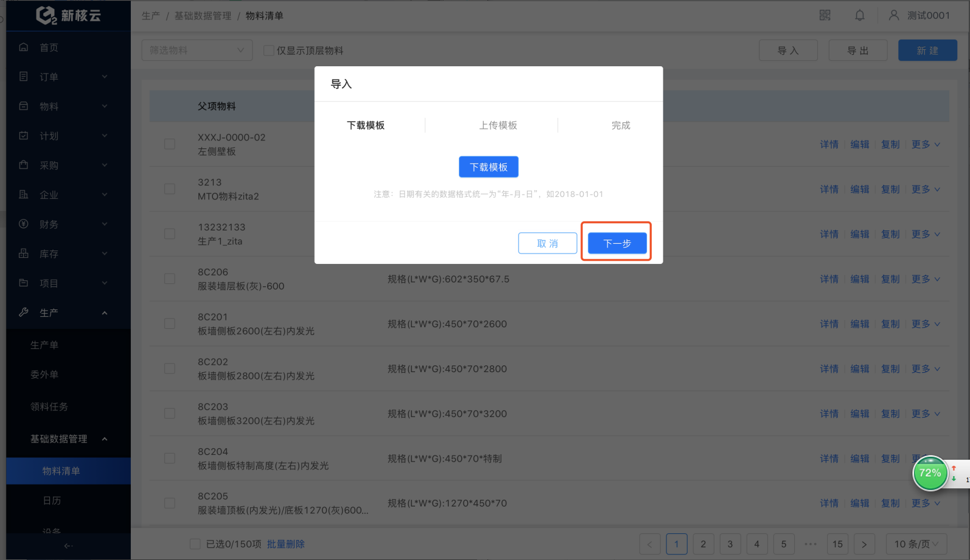
Task: Expand the 订单 menu chevron
Action: coord(105,77)
